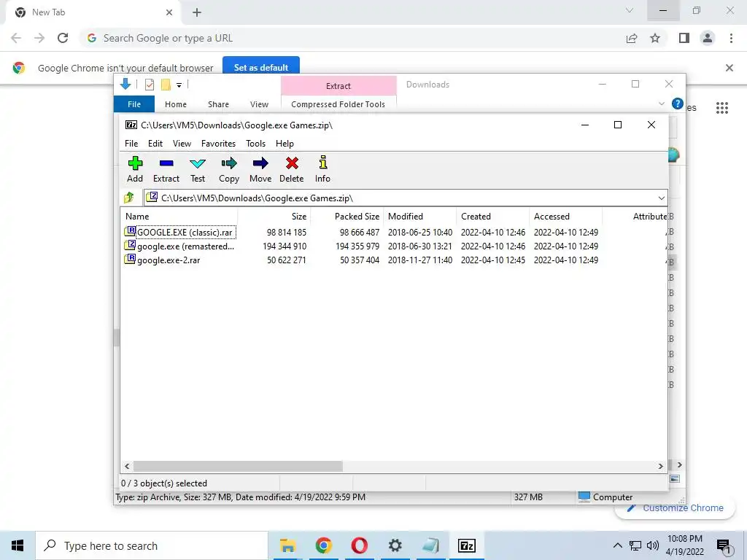Open the Google apps grid
The height and width of the screenshot is (560, 747).
[722, 108]
